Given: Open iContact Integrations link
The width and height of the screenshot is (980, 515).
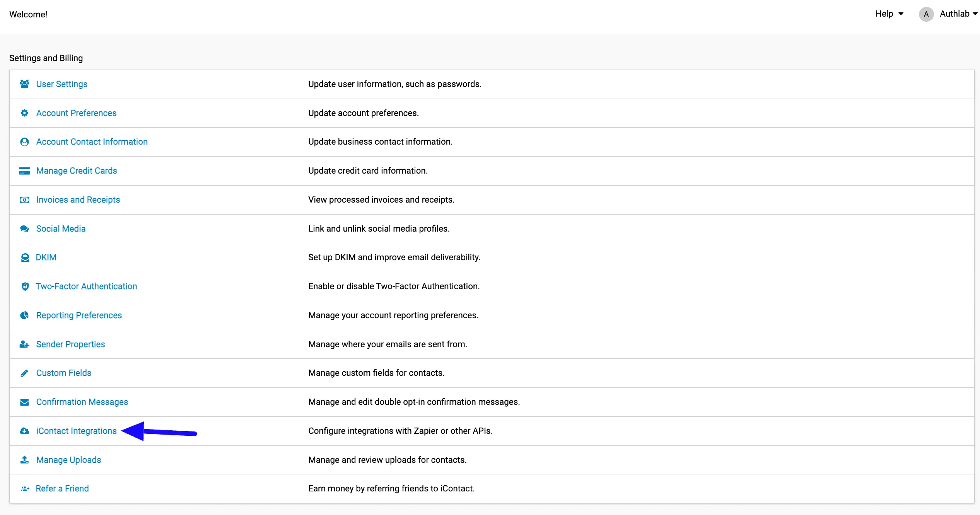Looking at the screenshot, I should coord(76,431).
